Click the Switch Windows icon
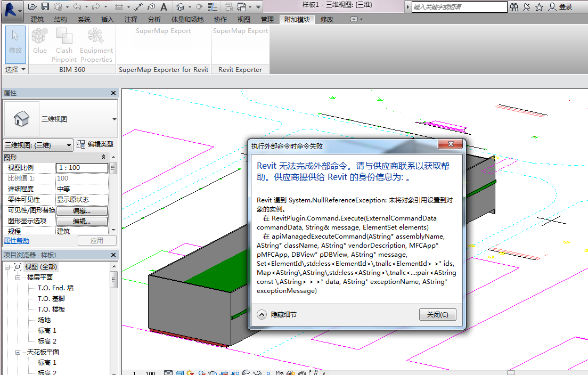The width and height of the screenshot is (588, 375). [242, 6]
